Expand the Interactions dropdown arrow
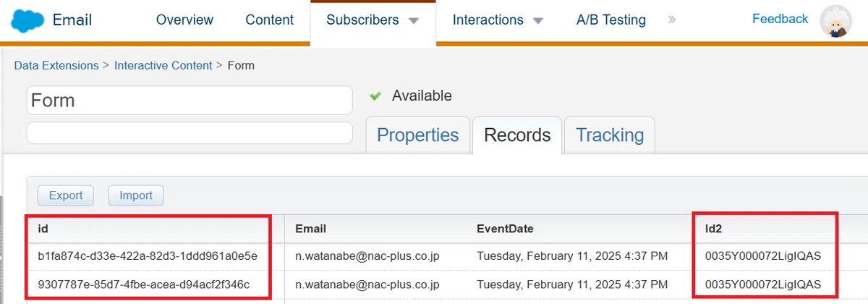Screen dimensions: 868x304 (538, 21)
